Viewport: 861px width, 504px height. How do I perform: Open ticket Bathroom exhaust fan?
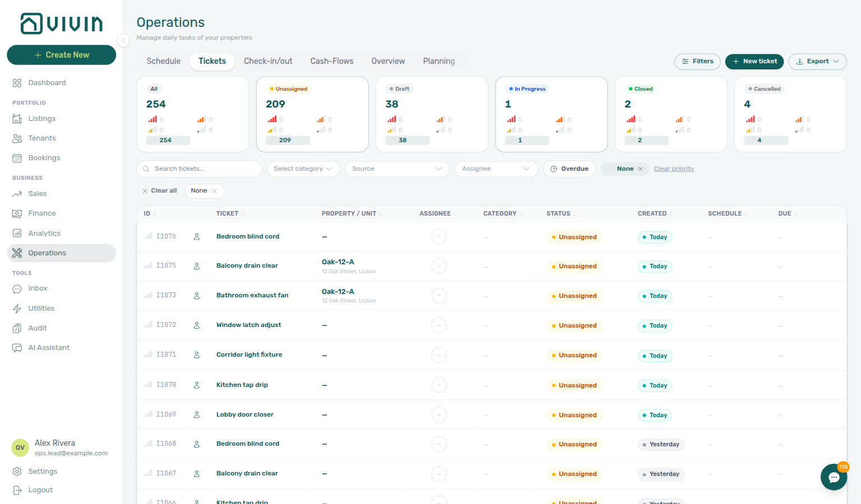pyautogui.click(x=252, y=296)
